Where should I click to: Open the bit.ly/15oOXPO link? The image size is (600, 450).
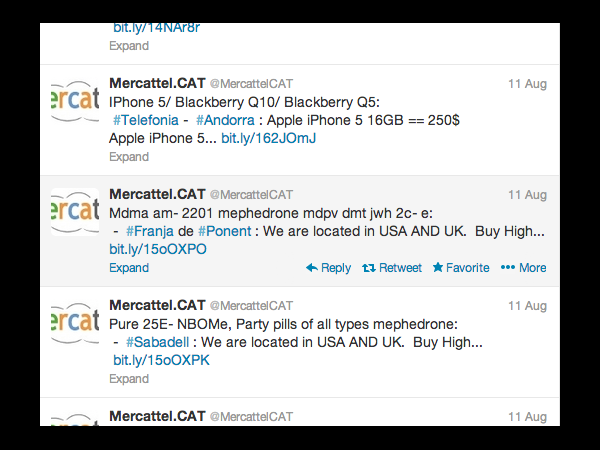click(x=158, y=249)
